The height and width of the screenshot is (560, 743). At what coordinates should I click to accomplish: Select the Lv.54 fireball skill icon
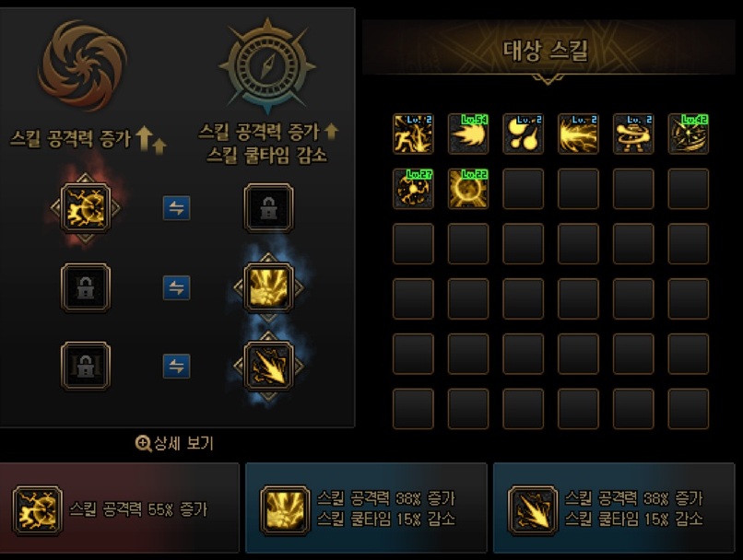(467, 134)
